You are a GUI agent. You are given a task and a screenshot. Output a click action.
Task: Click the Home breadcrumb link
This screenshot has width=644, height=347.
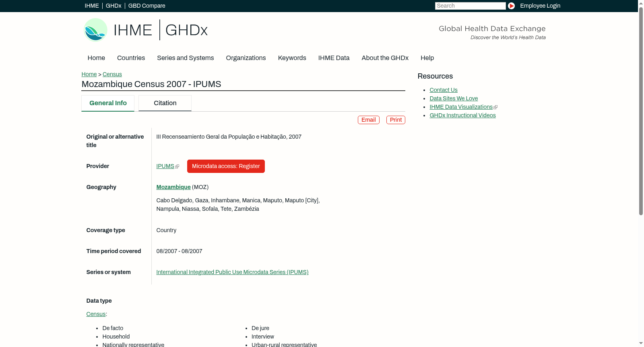coord(89,74)
